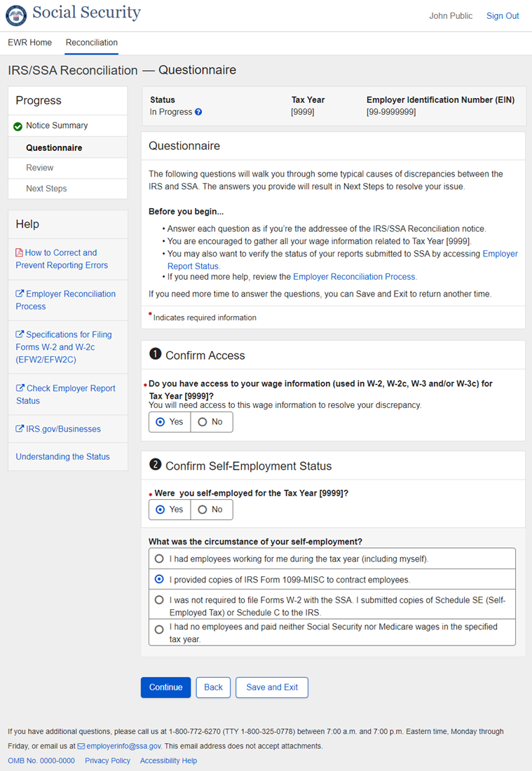
Task: Click the PDF icon beside How to Correct
Action: 20,252
